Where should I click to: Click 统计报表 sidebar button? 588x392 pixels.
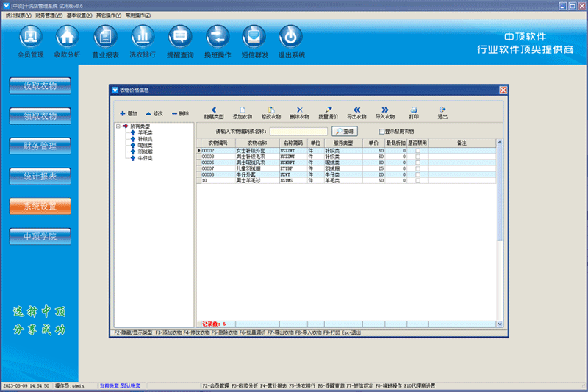(x=40, y=176)
